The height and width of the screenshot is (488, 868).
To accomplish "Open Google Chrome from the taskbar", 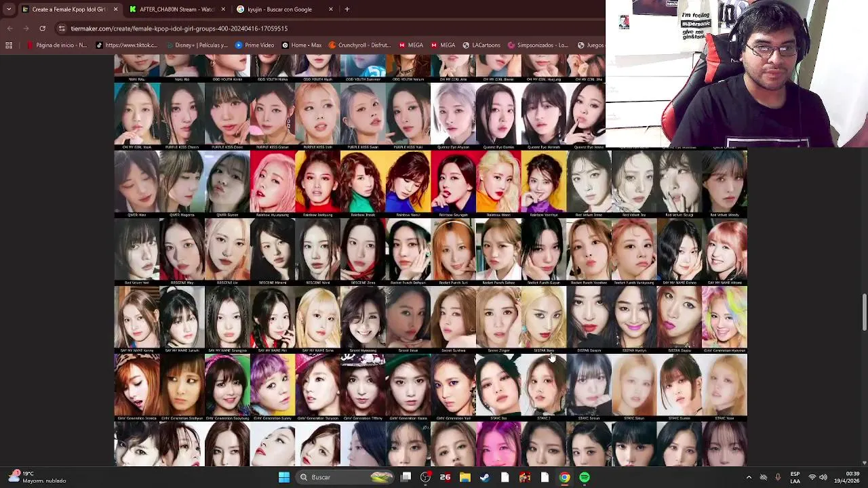I will point(564,477).
